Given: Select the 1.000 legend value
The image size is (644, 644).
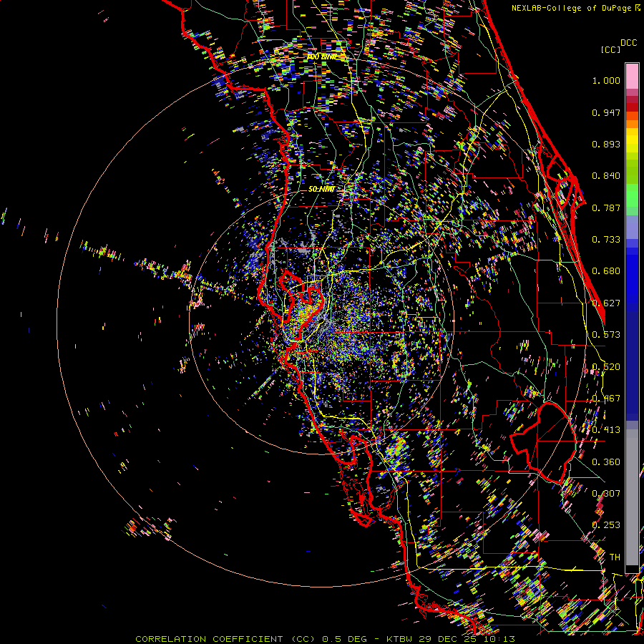Looking at the screenshot, I should point(606,80).
